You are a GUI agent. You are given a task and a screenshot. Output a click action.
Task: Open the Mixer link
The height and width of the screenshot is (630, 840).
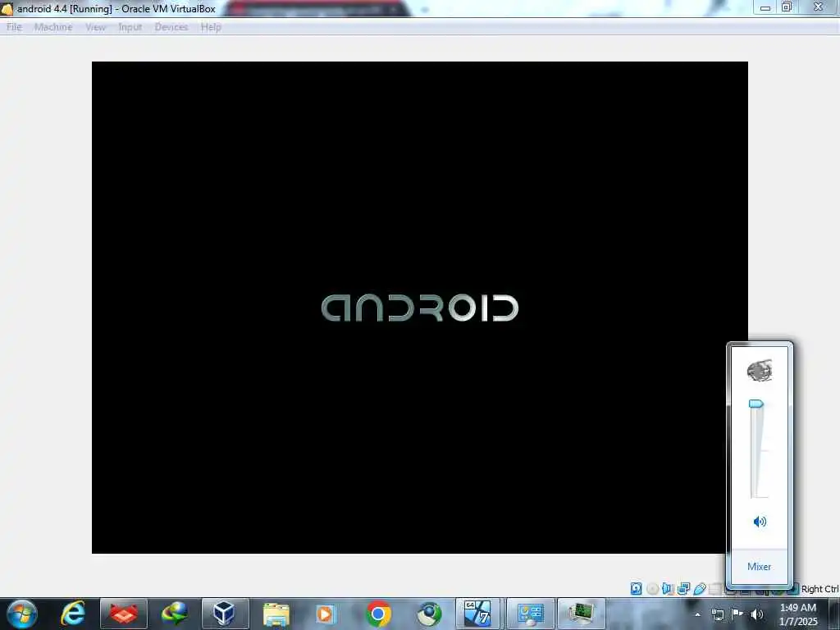[759, 566]
